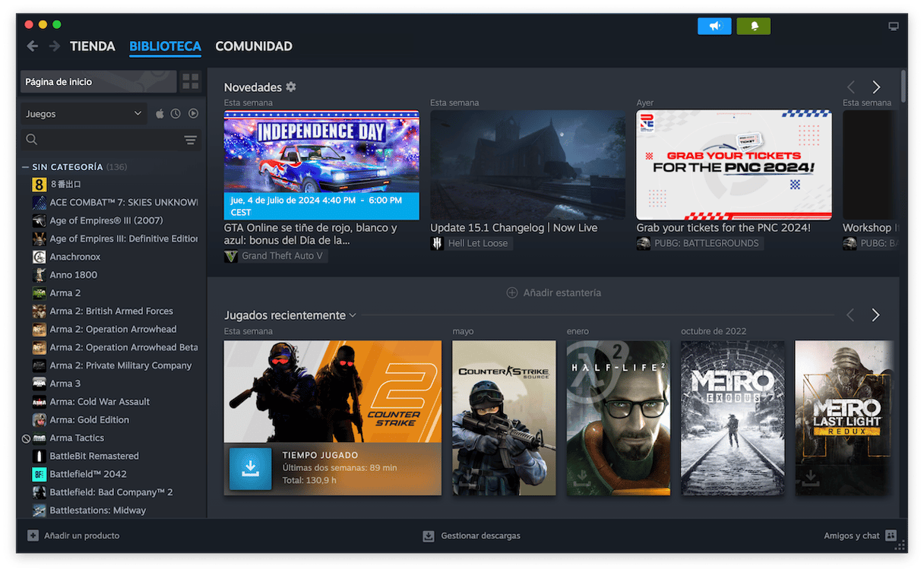Viewport: 924px width, 572px height.
Task: Go forward with the right navigation arrow
Action: tap(55, 46)
